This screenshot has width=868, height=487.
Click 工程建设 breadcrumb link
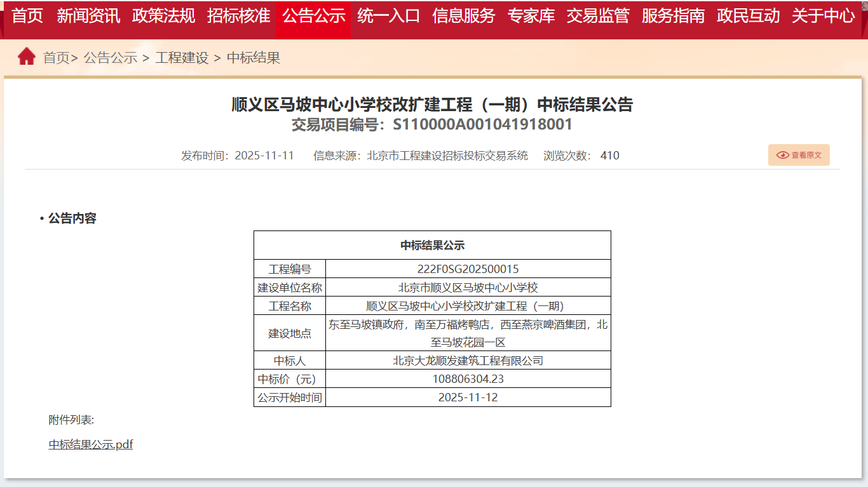pyautogui.click(x=182, y=58)
